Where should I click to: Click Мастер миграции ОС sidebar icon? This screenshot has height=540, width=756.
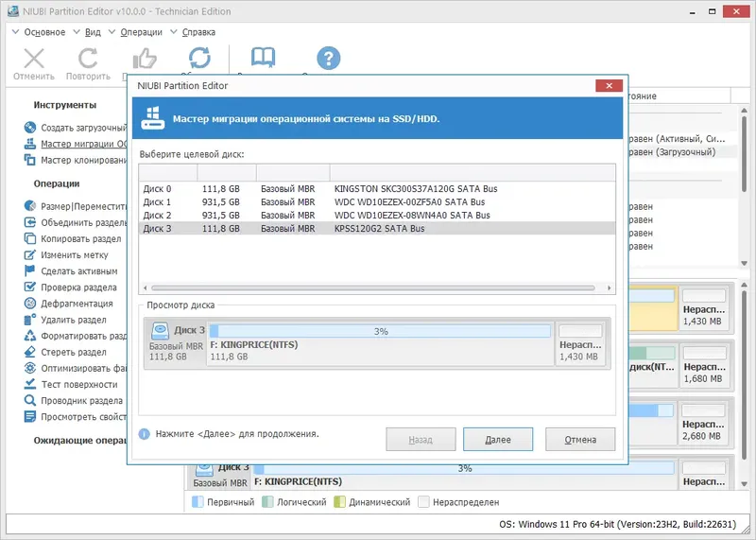(x=30, y=144)
